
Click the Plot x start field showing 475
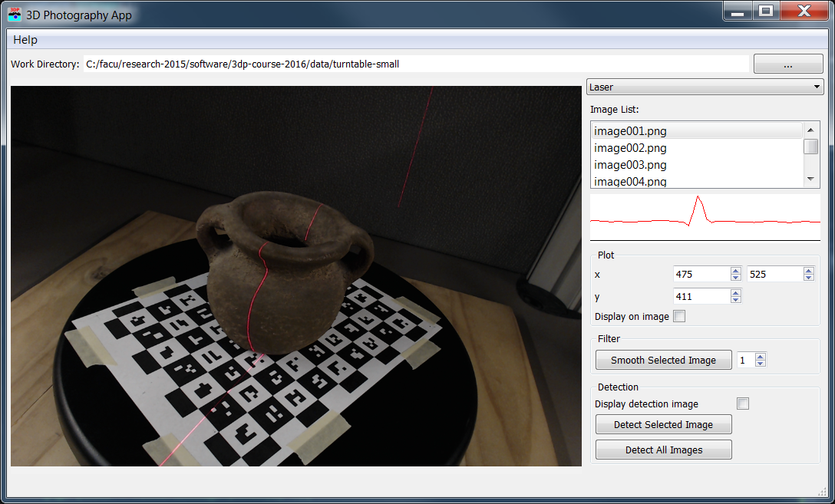pos(702,274)
